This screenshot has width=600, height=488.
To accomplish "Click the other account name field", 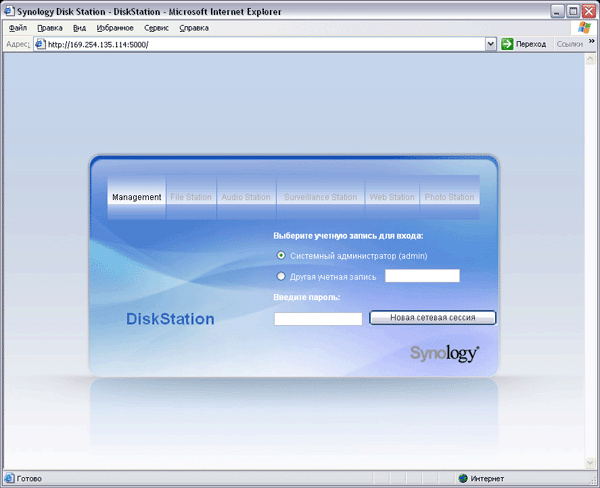I will click(x=422, y=276).
